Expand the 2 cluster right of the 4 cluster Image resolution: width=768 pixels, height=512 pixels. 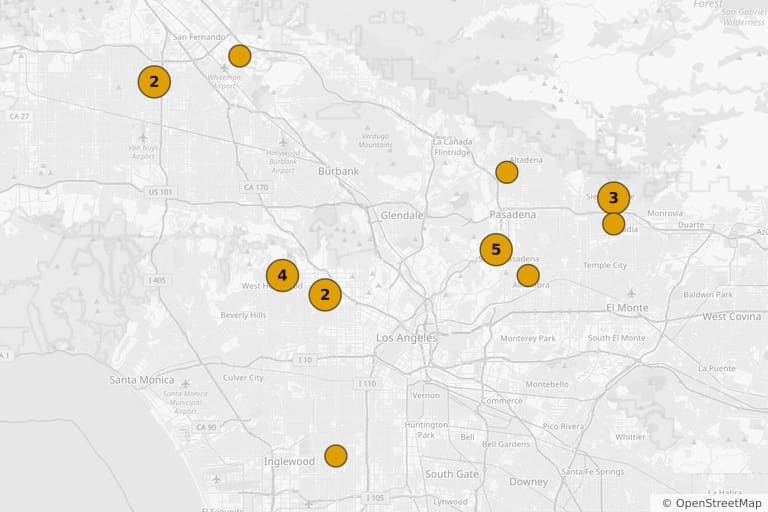point(325,294)
